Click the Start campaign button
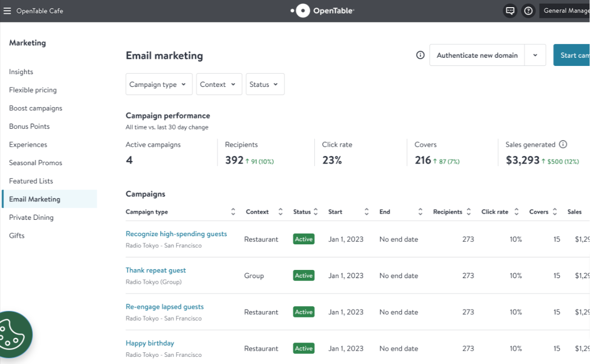 click(x=572, y=55)
